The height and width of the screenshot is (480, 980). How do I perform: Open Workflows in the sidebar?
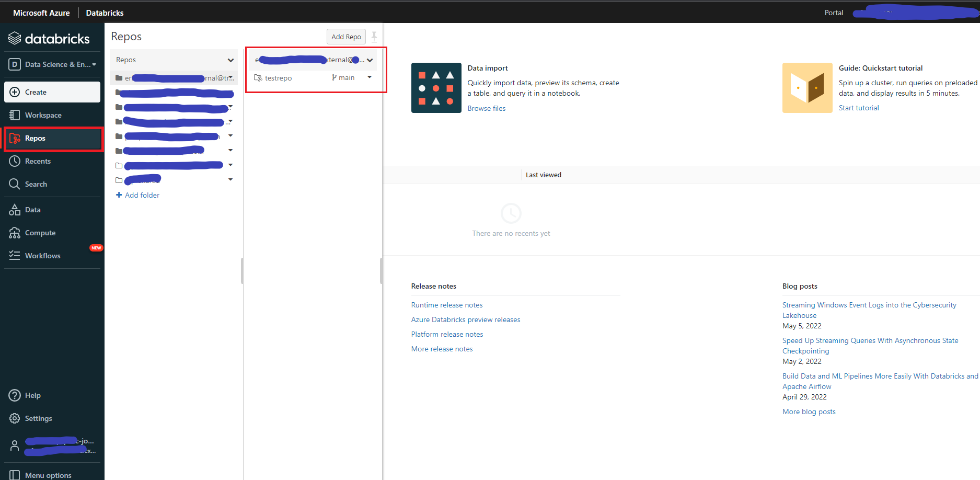[x=52, y=256]
